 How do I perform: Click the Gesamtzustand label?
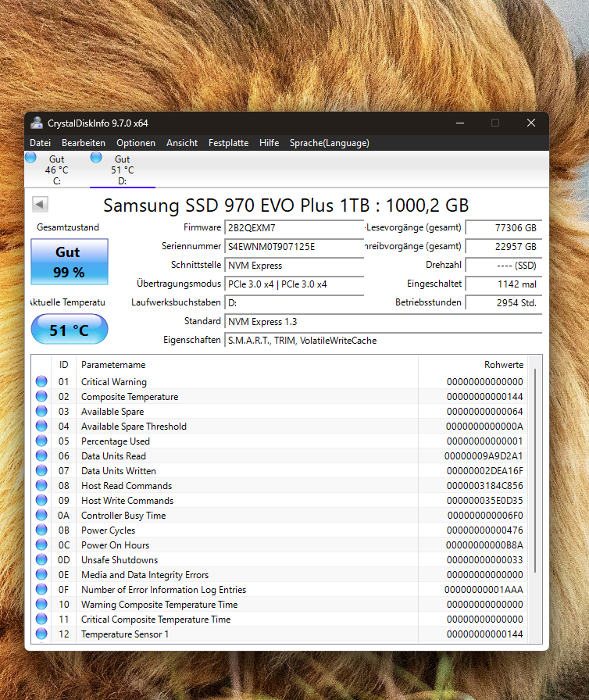tap(68, 227)
